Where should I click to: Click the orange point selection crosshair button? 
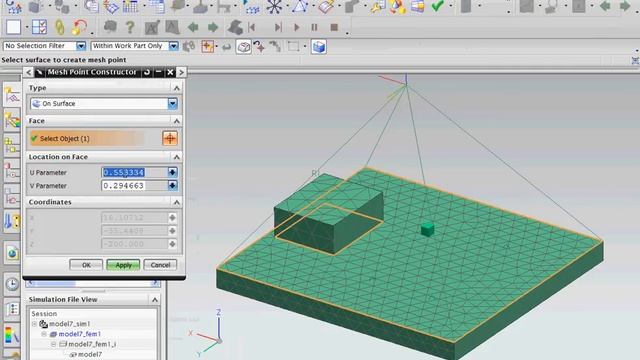click(x=170, y=138)
